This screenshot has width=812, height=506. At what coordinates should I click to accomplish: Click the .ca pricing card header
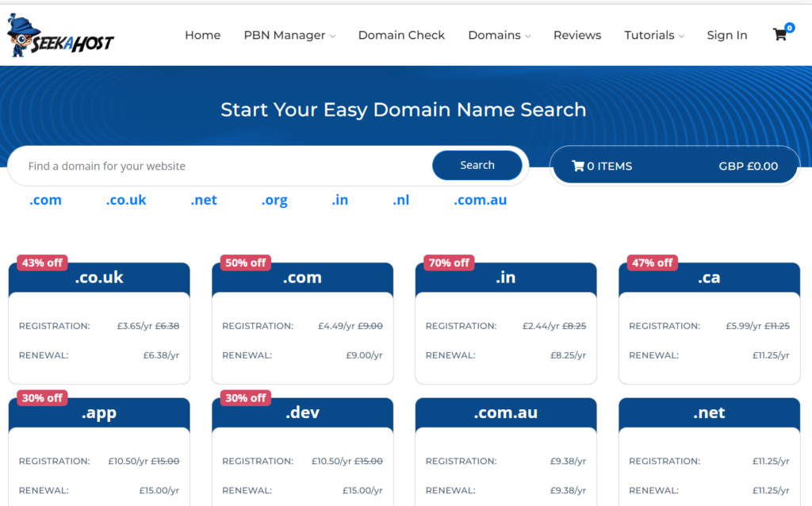[x=708, y=278]
